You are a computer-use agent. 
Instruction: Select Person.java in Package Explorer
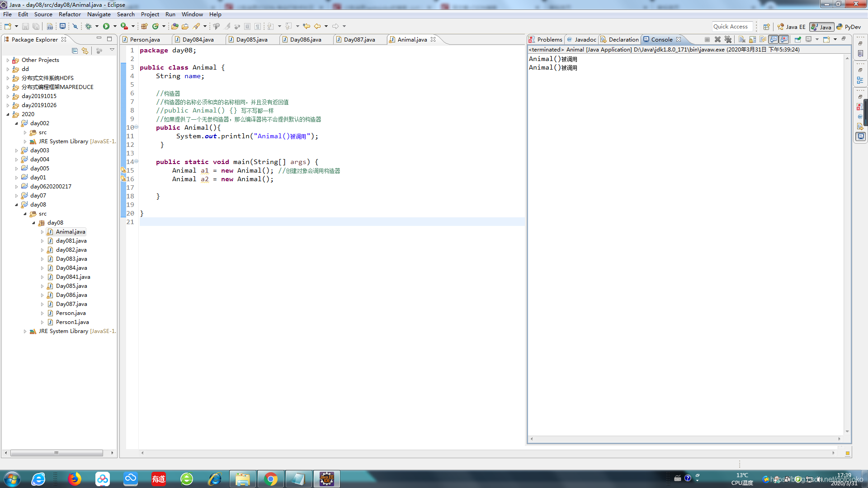click(x=71, y=313)
